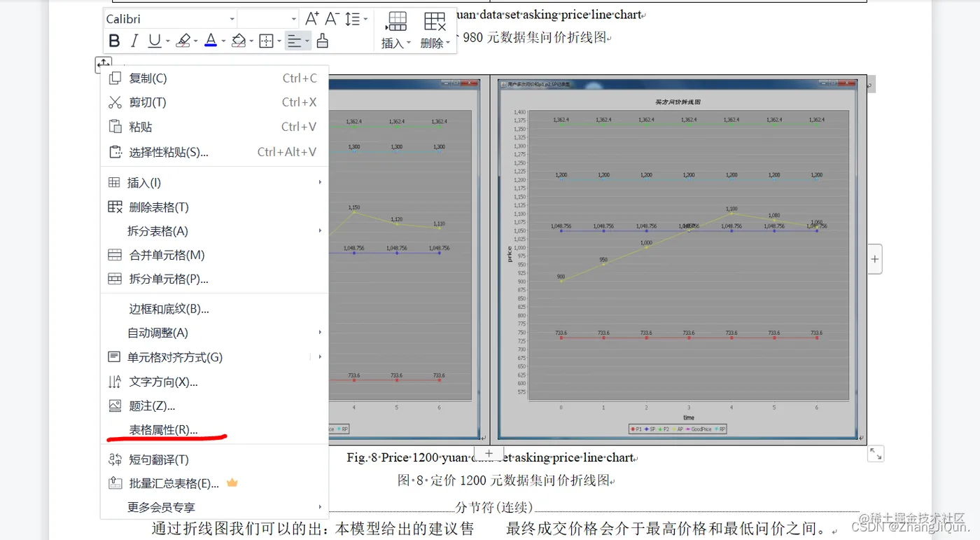Image resolution: width=980 pixels, height=540 pixels.
Task: Click the add row plus button
Action: [x=489, y=454]
